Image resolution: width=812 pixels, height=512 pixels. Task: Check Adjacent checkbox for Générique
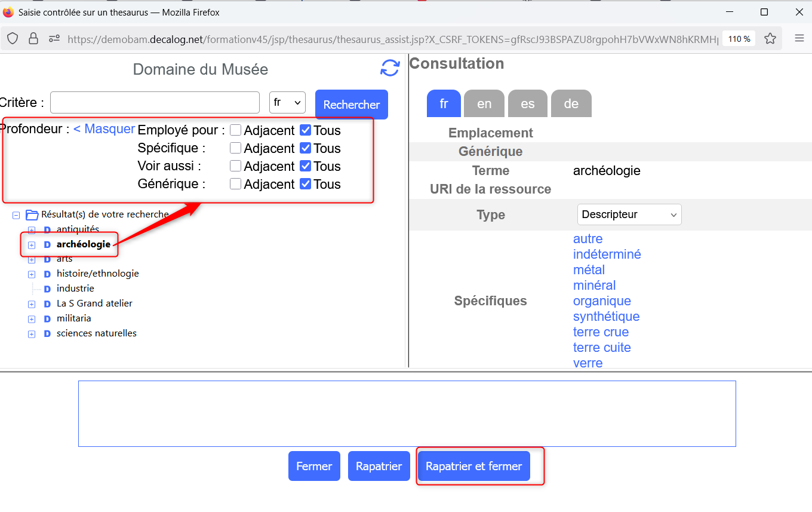(236, 184)
